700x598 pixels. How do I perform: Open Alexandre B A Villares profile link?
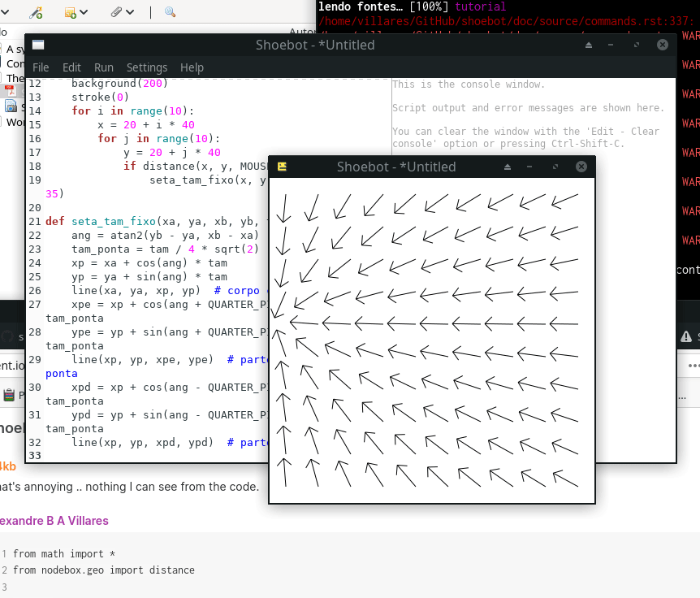click(54, 521)
